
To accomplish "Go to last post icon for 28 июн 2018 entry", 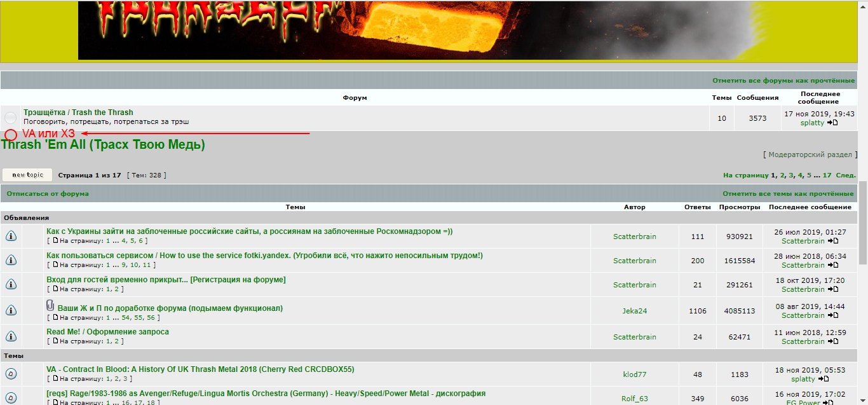I will click(832, 265).
